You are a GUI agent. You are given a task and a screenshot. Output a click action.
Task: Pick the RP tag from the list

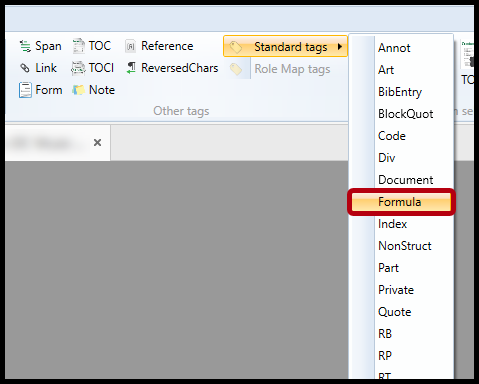pos(401,356)
